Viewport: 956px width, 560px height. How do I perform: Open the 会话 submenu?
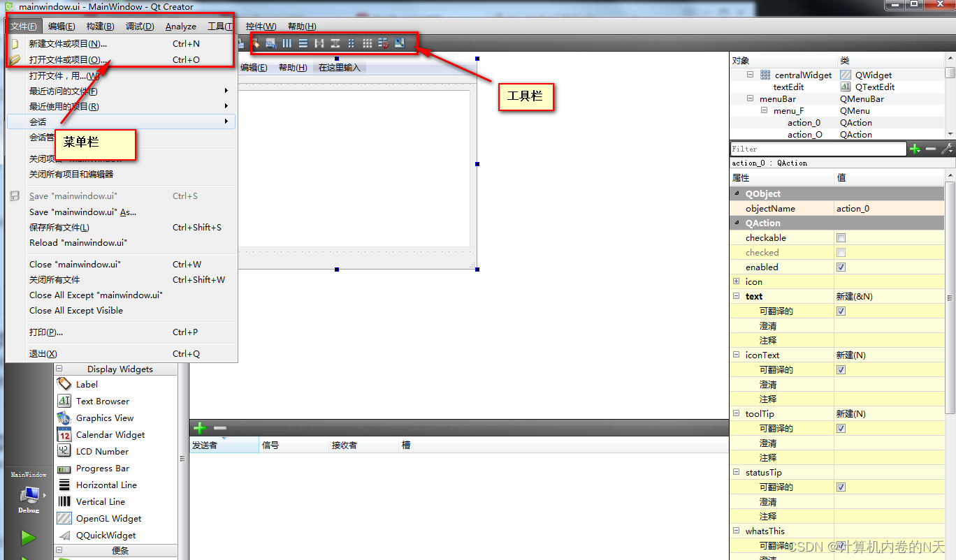[x=120, y=121]
